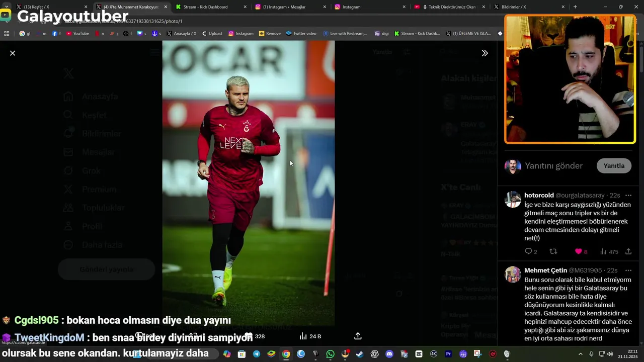Open a new browser tab with the plus button
This screenshot has height=362, width=644.
tap(575, 7)
